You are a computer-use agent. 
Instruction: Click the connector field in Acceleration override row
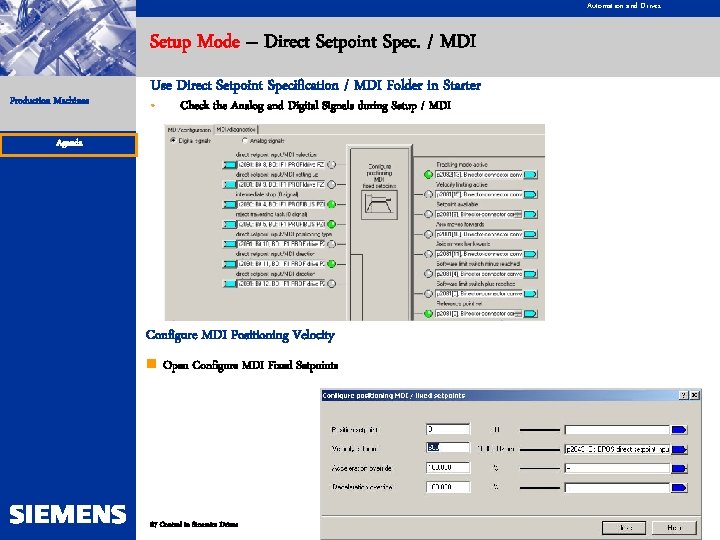pyautogui.click(x=617, y=468)
